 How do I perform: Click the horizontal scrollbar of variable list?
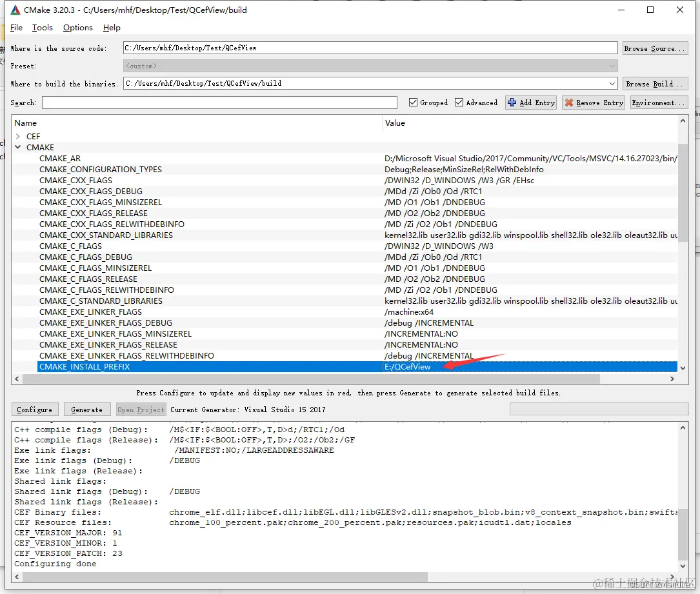point(311,379)
